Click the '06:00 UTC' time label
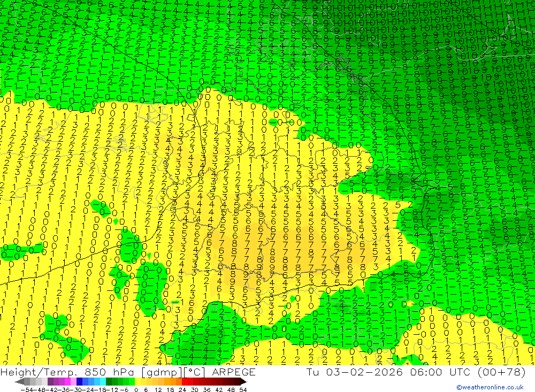 pyautogui.click(x=440, y=372)
